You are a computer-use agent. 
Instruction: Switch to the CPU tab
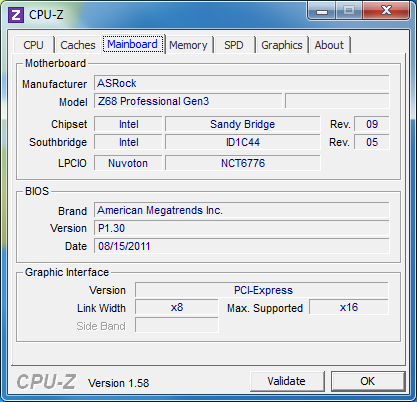[33, 45]
